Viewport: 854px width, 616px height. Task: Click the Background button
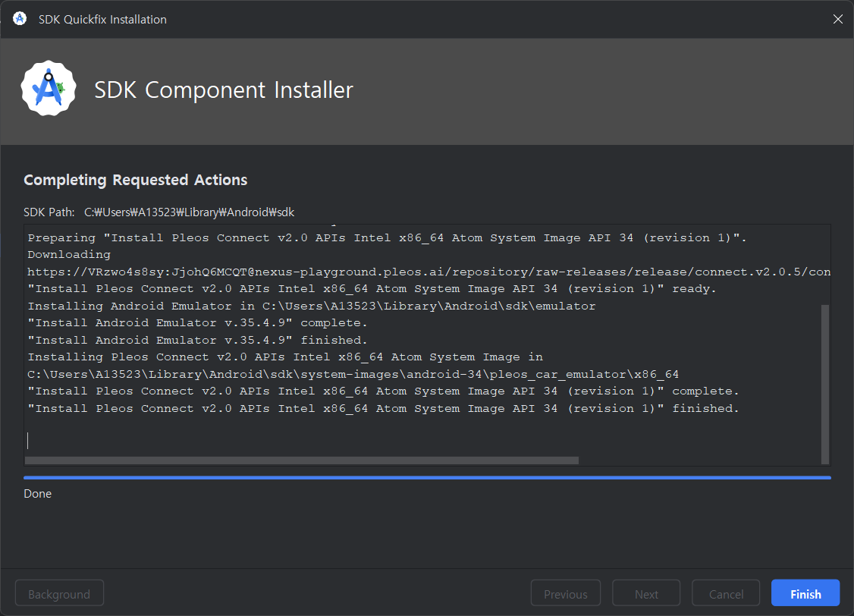click(x=59, y=594)
